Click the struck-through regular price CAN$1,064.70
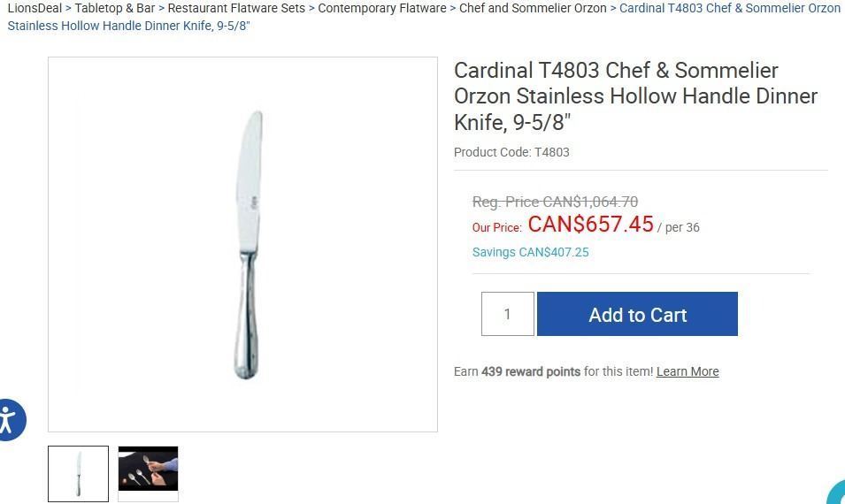 [555, 202]
